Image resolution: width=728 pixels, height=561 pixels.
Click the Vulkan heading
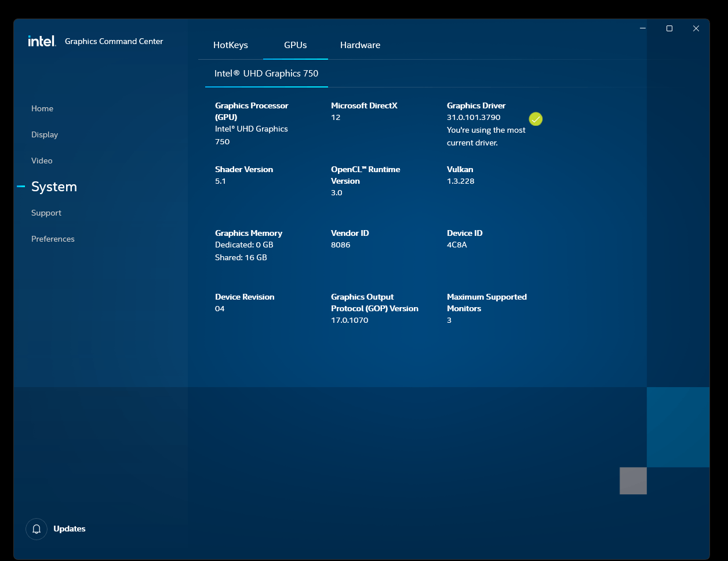tap(460, 169)
